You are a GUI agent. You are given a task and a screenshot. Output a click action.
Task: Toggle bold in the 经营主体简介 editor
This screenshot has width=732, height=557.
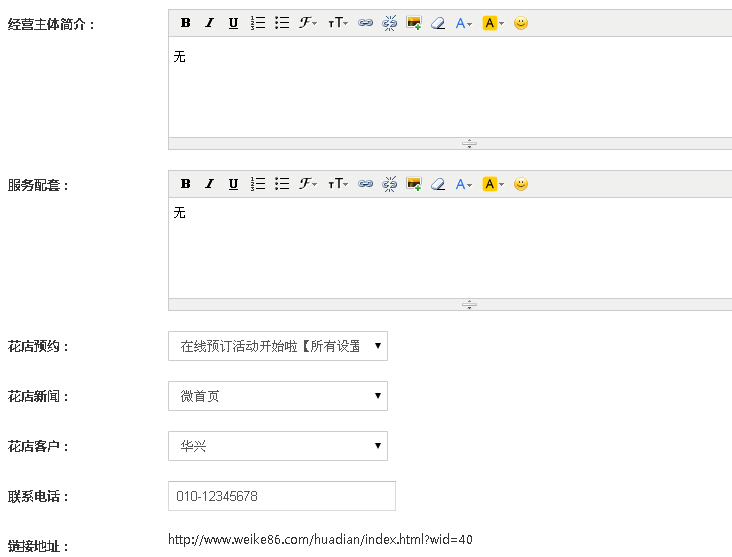pos(185,23)
